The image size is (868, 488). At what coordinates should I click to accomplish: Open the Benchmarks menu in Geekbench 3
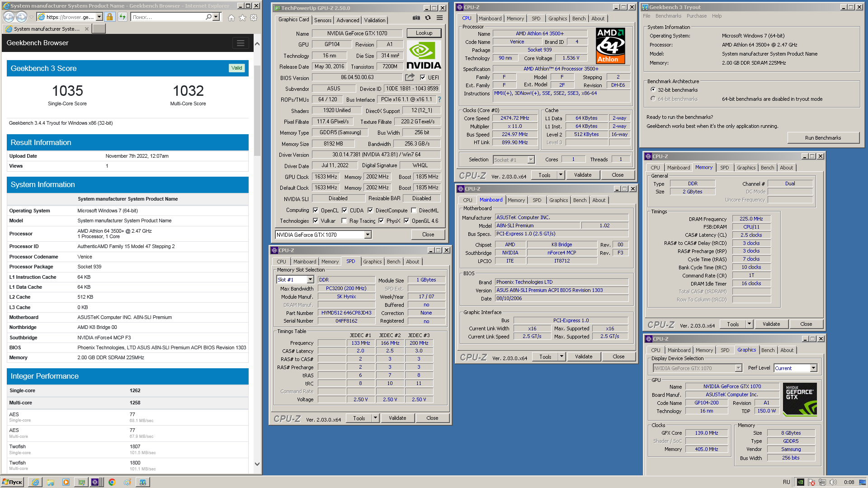pos(668,16)
